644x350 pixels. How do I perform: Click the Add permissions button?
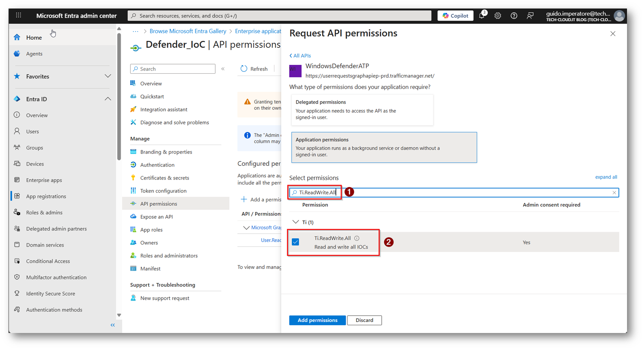coord(317,320)
